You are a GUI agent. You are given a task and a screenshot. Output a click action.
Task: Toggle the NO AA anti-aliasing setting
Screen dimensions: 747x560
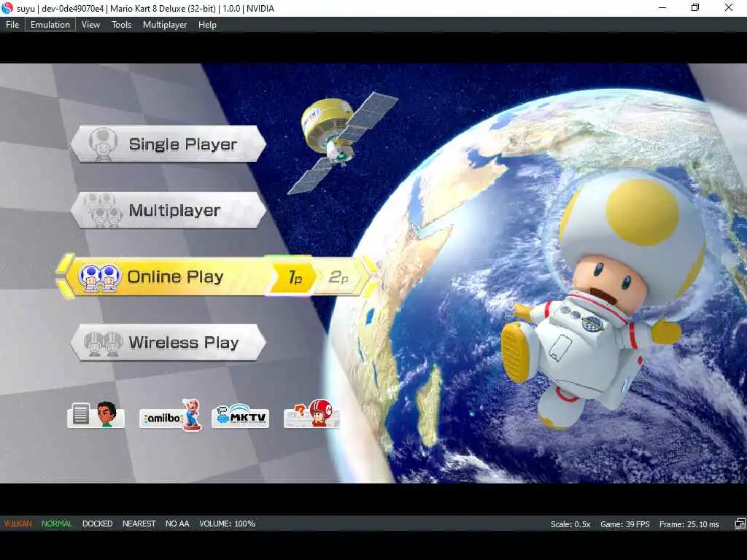(x=177, y=524)
